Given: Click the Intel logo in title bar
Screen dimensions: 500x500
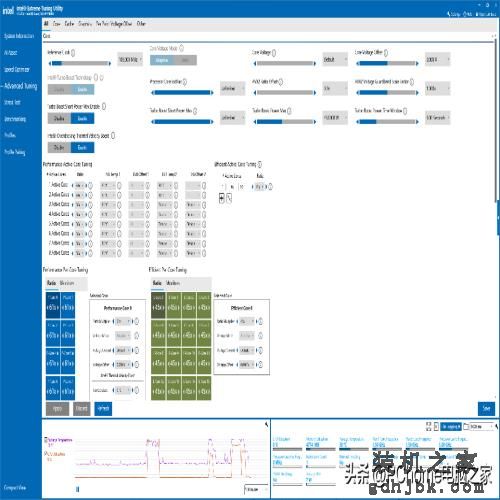Looking at the screenshot, I should pyautogui.click(x=8, y=11).
